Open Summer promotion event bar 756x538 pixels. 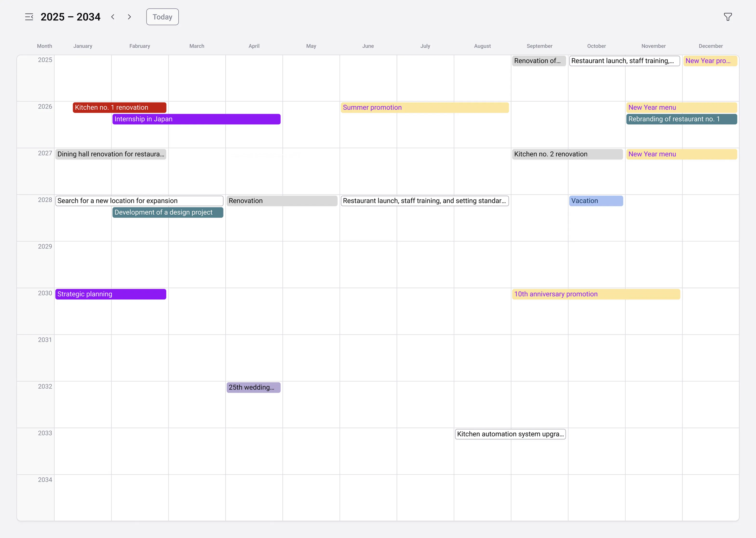pos(424,107)
